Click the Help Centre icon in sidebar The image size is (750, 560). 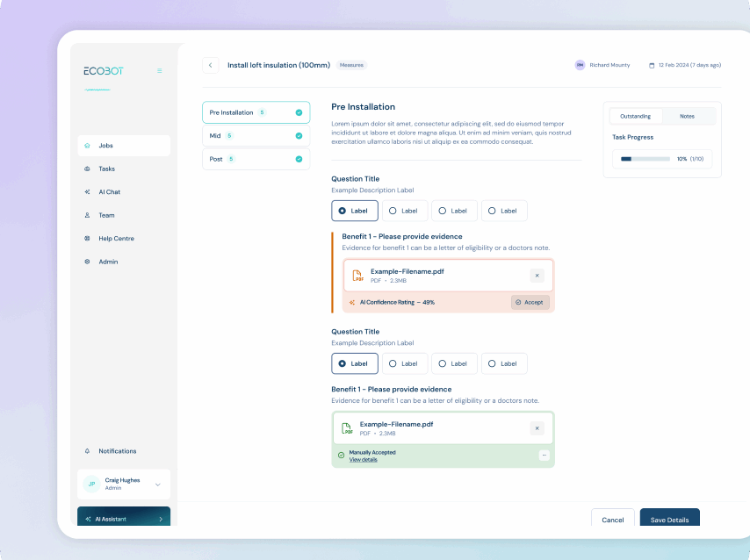tap(87, 239)
